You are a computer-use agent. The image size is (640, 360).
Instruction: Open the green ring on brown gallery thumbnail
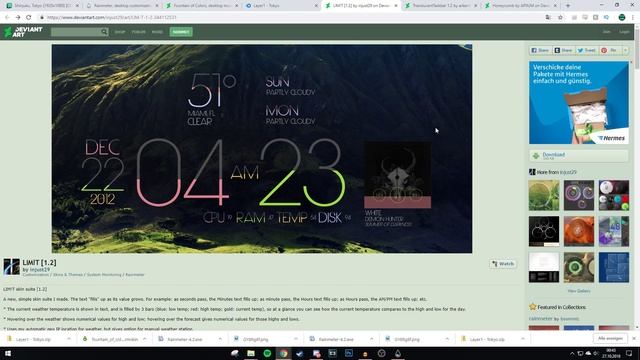click(x=579, y=267)
